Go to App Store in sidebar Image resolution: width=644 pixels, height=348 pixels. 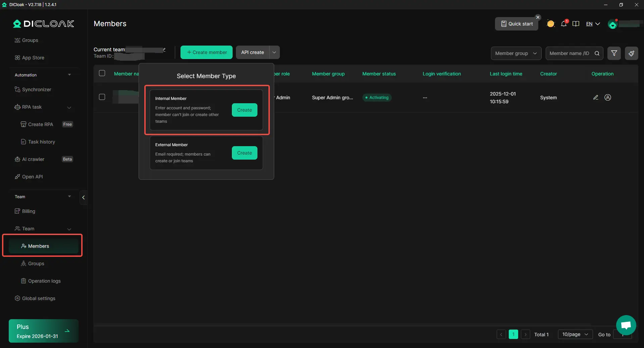tap(33, 58)
